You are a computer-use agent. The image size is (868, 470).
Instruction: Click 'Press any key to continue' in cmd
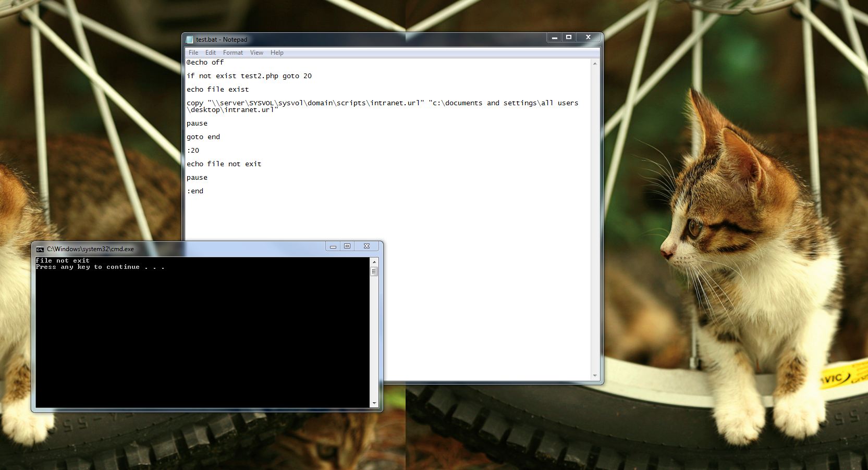point(100,267)
